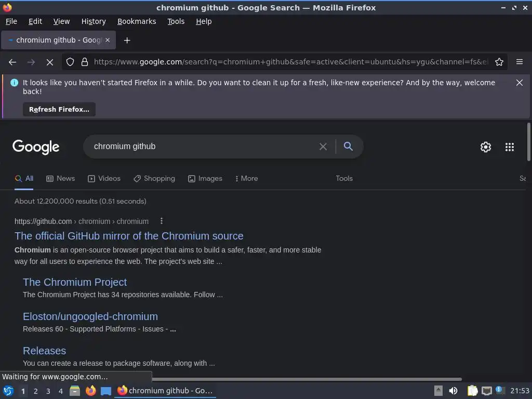The image size is (532, 399).
Task: Expand the More search categories dropdown
Action: (246, 179)
